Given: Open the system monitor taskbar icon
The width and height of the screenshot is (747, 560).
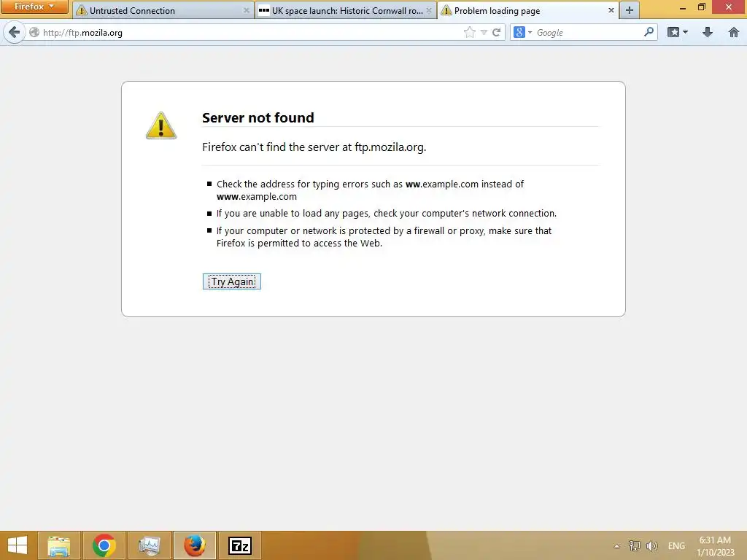Looking at the screenshot, I should point(150,545).
